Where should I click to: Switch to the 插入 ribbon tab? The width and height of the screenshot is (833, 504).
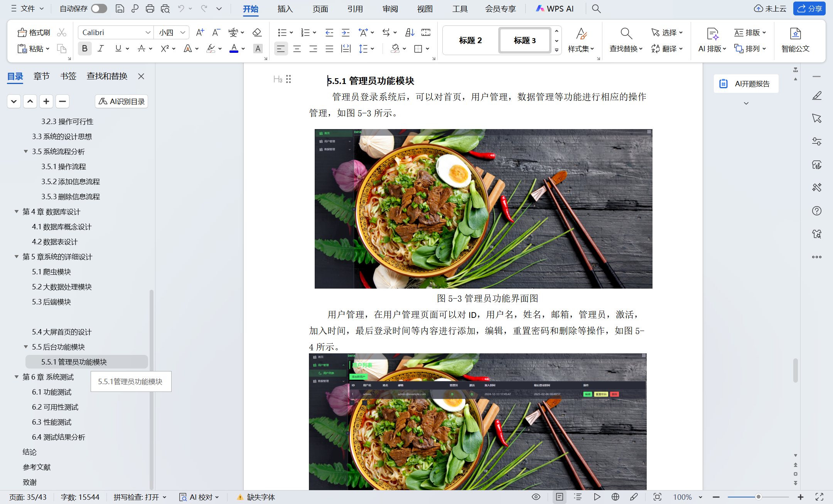coord(285,8)
